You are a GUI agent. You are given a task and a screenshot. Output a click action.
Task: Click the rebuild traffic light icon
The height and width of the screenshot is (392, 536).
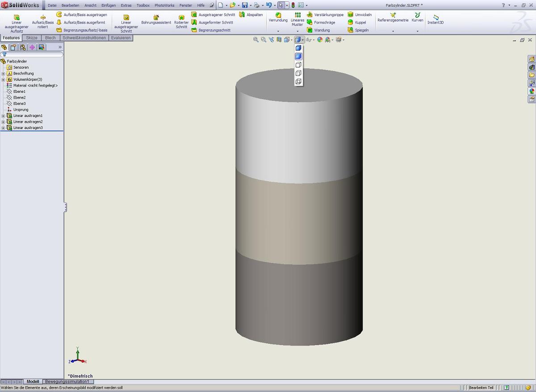[x=293, y=5]
